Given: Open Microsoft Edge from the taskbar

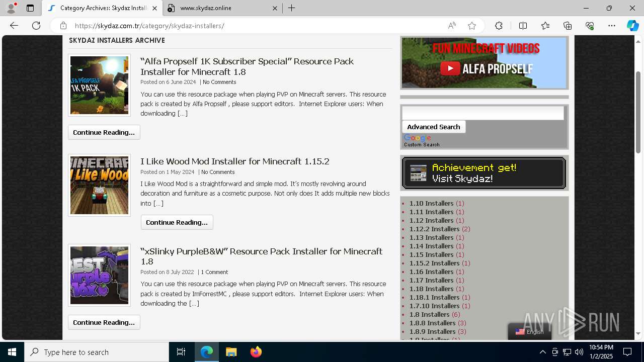Looking at the screenshot, I should (x=207, y=352).
